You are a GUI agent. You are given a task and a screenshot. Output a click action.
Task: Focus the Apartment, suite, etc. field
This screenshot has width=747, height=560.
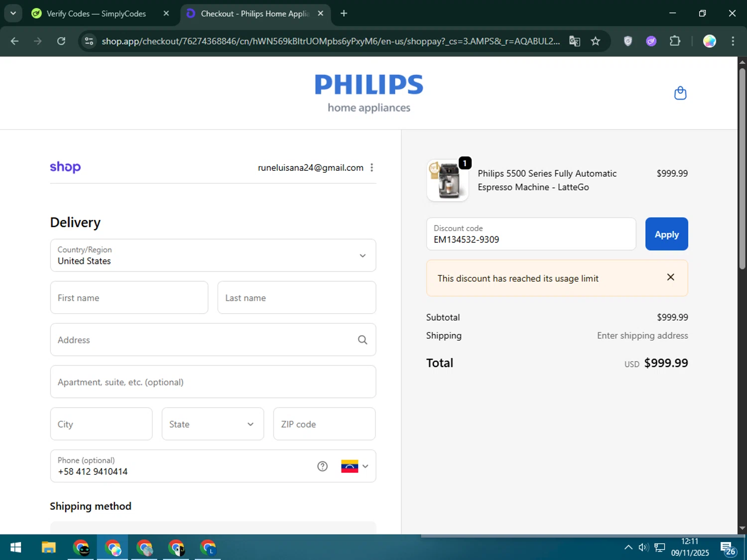pos(213,382)
